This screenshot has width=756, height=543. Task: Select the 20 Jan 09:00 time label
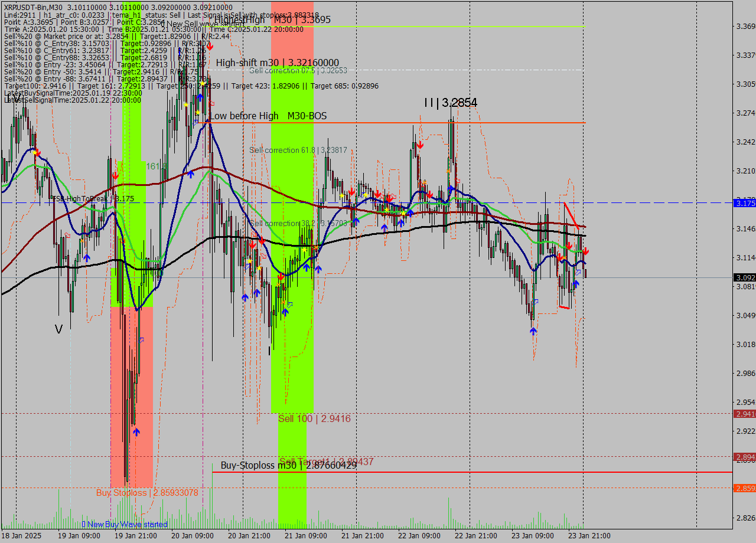point(192,536)
